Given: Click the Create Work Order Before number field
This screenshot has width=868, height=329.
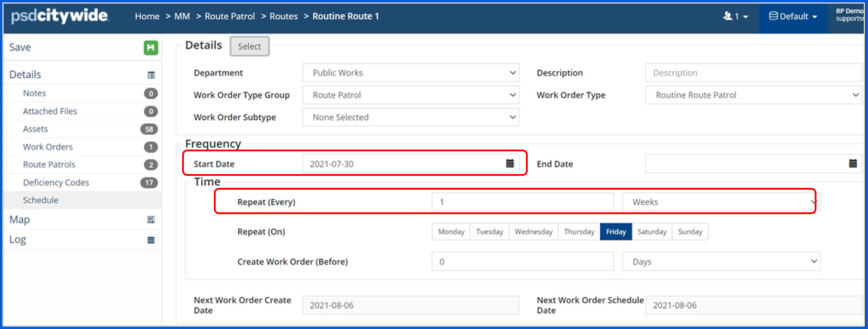Looking at the screenshot, I should (x=522, y=261).
